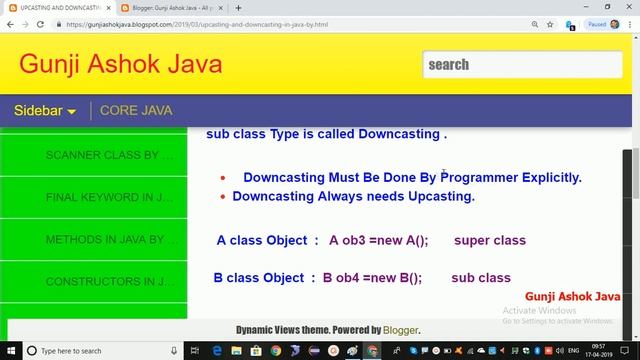Viewport: 640px width, 360px height.
Task: Go forward with the browser forward arrow
Action: click(x=25, y=24)
